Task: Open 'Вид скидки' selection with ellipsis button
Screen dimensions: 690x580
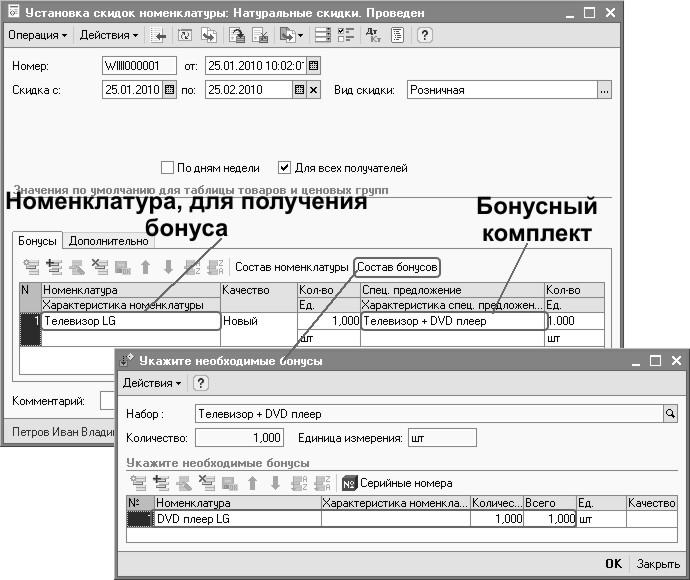Action: (x=603, y=90)
